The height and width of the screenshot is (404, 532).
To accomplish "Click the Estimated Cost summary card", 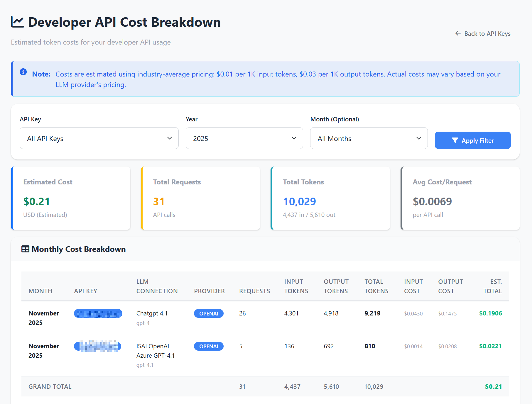I will point(70,198).
